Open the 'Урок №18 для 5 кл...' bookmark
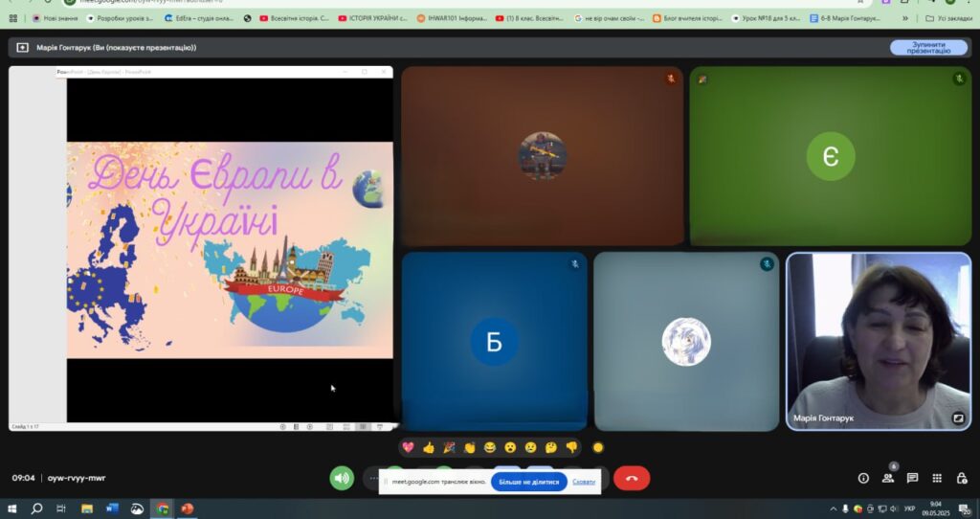980x519 pixels. point(767,19)
